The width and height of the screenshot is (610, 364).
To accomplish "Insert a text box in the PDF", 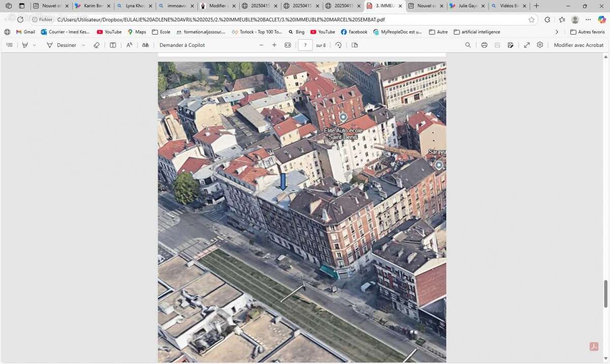I will [x=112, y=45].
